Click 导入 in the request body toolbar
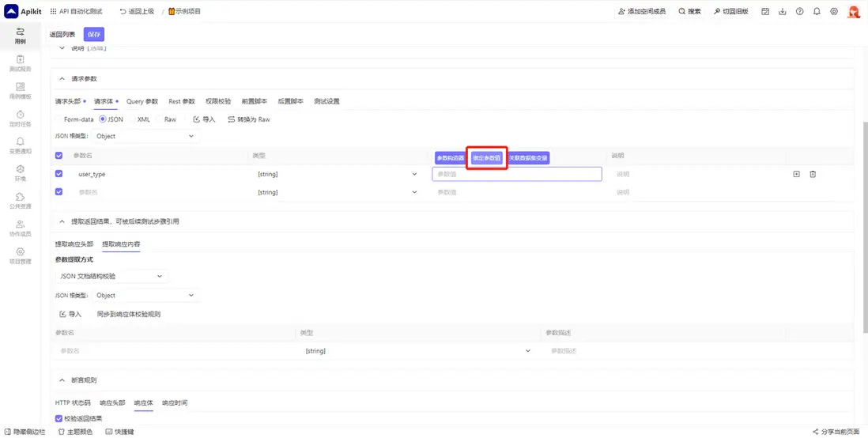The height and width of the screenshot is (438, 868). pyautogui.click(x=204, y=119)
